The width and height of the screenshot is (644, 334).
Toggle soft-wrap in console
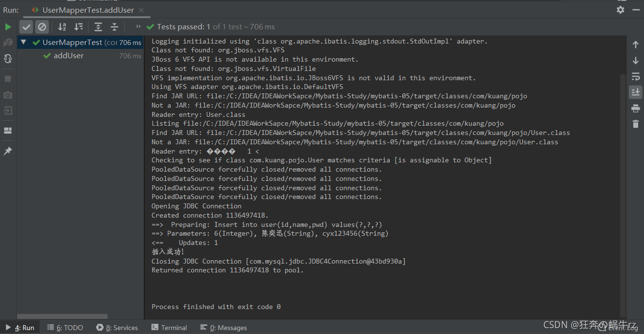[636, 76]
